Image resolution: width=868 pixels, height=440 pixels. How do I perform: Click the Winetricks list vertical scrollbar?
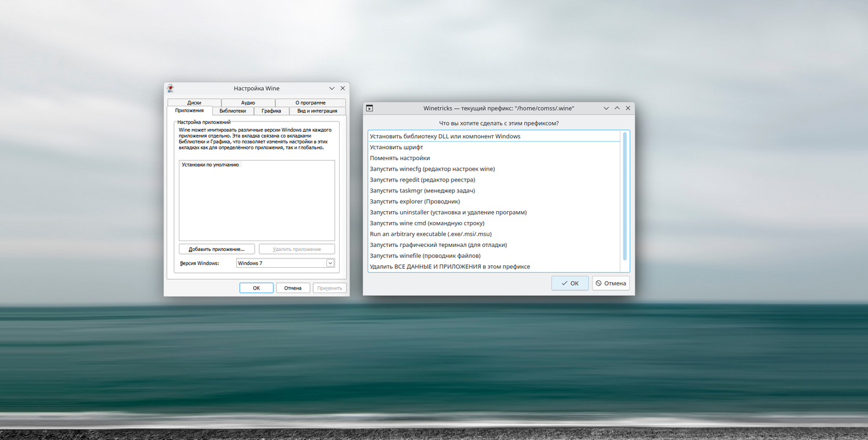[x=625, y=197]
